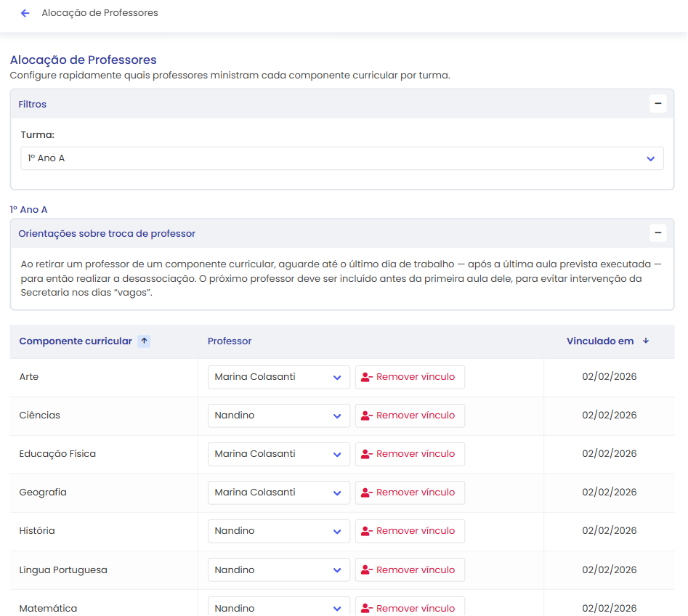Open professor dropdown for História
The image size is (688, 616).
(279, 531)
